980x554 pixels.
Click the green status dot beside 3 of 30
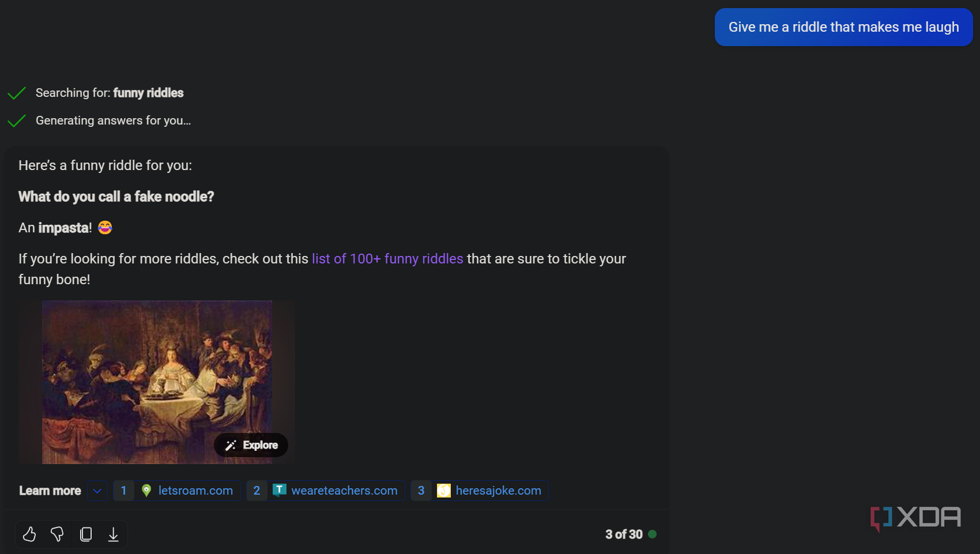click(652, 534)
